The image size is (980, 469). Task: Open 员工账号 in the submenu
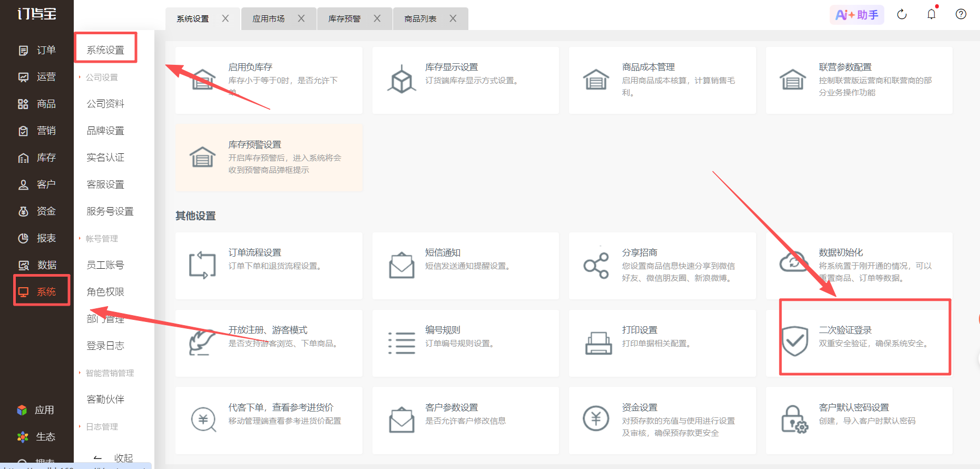(x=105, y=265)
